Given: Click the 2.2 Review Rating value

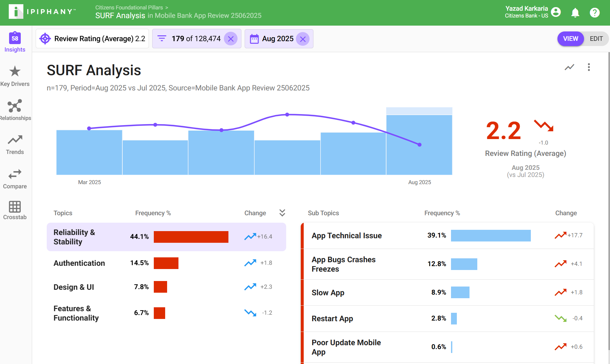Looking at the screenshot, I should coord(503,131).
